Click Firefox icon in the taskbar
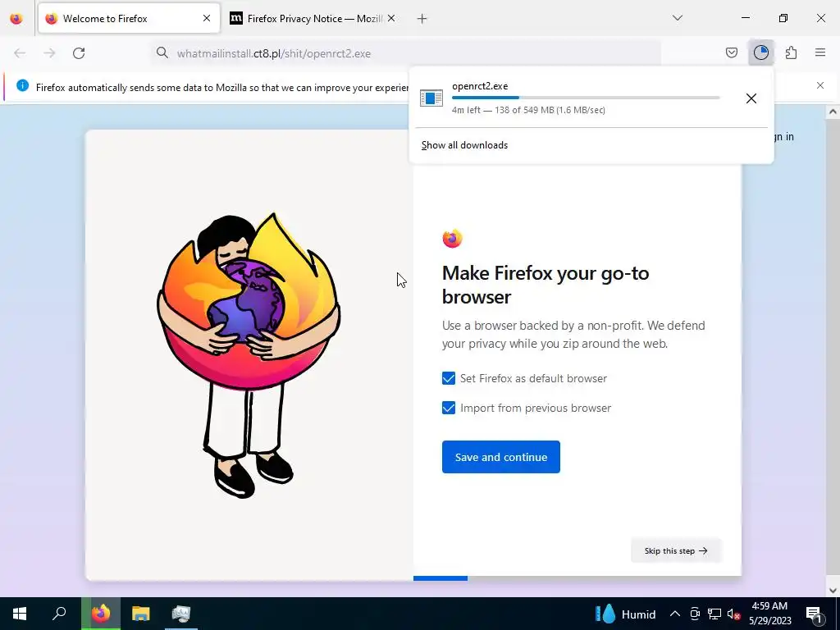Image resolution: width=840 pixels, height=630 pixels. (101, 614)
